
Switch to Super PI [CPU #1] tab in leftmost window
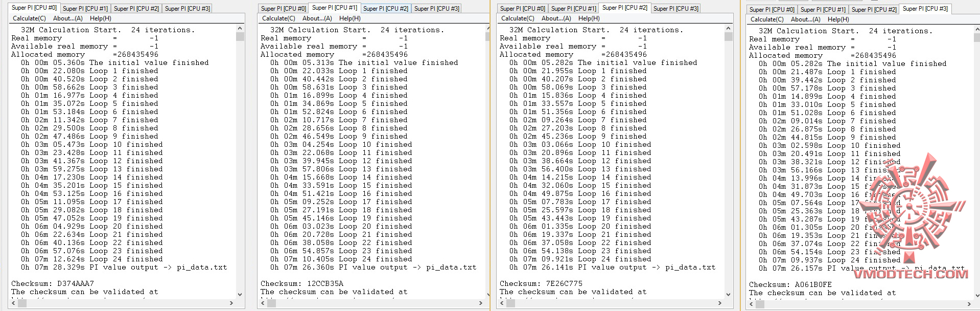pos(85,9)
